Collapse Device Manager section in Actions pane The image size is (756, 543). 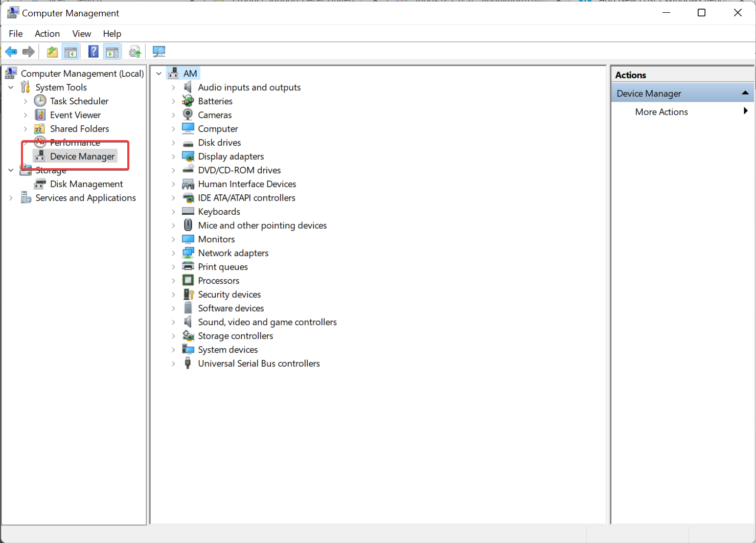click(x=745, y=93)
